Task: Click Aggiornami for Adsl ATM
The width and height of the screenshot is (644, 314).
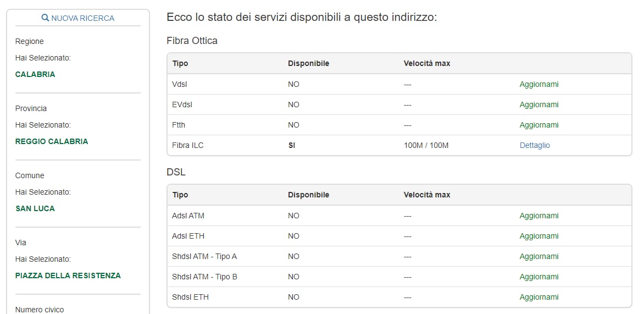Action: (538, 216)
